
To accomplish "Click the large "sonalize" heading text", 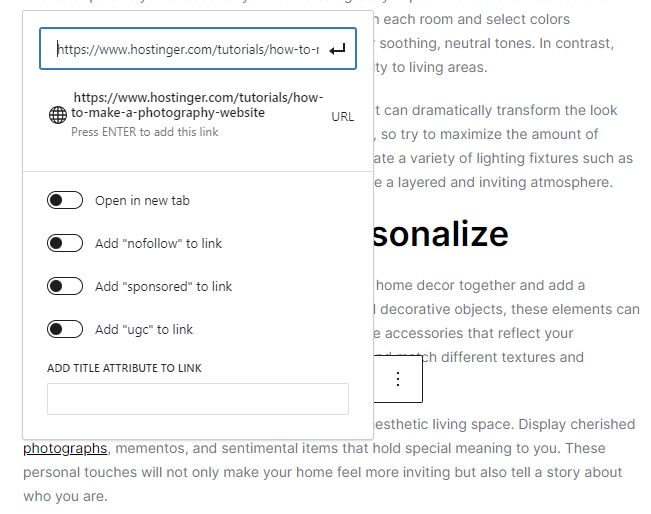I will pos(440,234).
